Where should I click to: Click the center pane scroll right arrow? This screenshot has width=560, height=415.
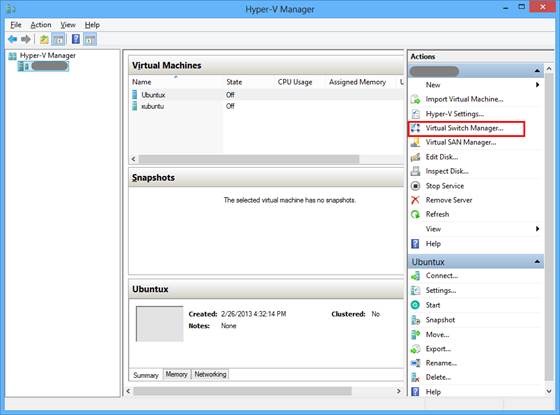coord(399,391)
